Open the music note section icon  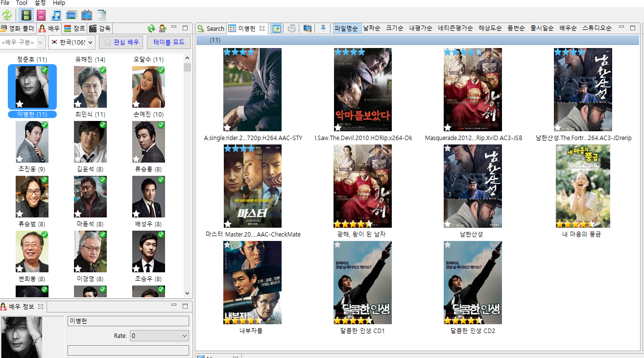[56, 15]
